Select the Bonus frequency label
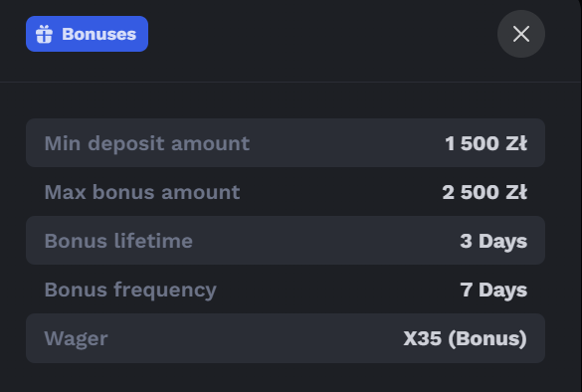582x392 pixels. pos(130,290)
